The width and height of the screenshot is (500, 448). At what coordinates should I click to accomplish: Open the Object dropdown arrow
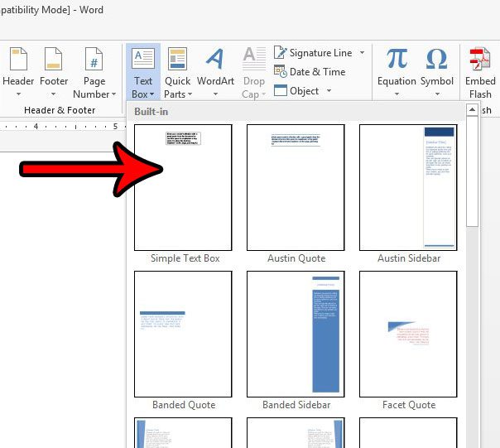point(329,91)
